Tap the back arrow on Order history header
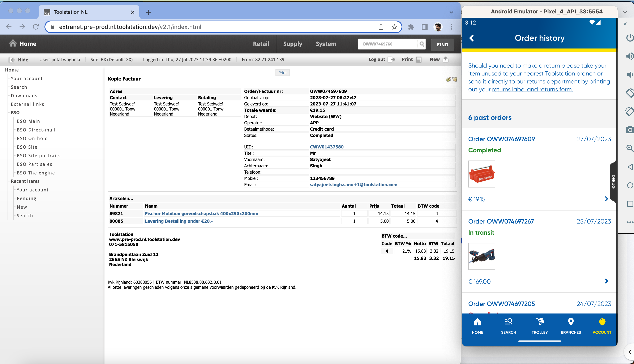The image size is (634, 364). tap(472, 38)
